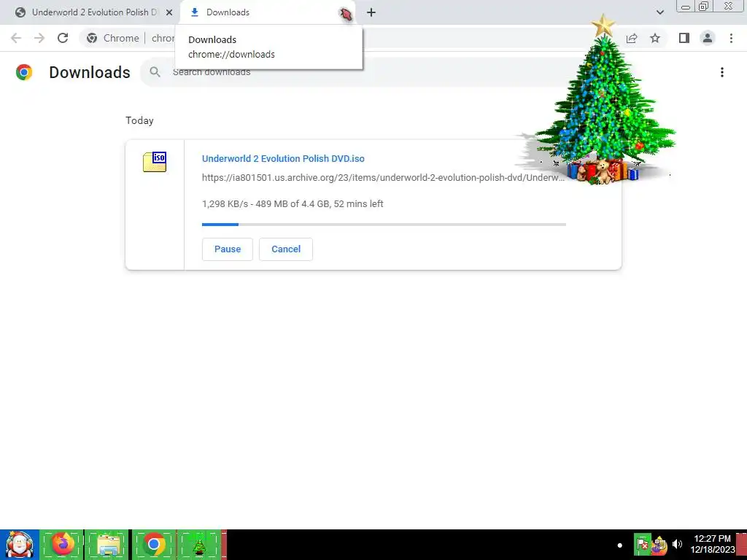Cancel the ISO download

286,249
